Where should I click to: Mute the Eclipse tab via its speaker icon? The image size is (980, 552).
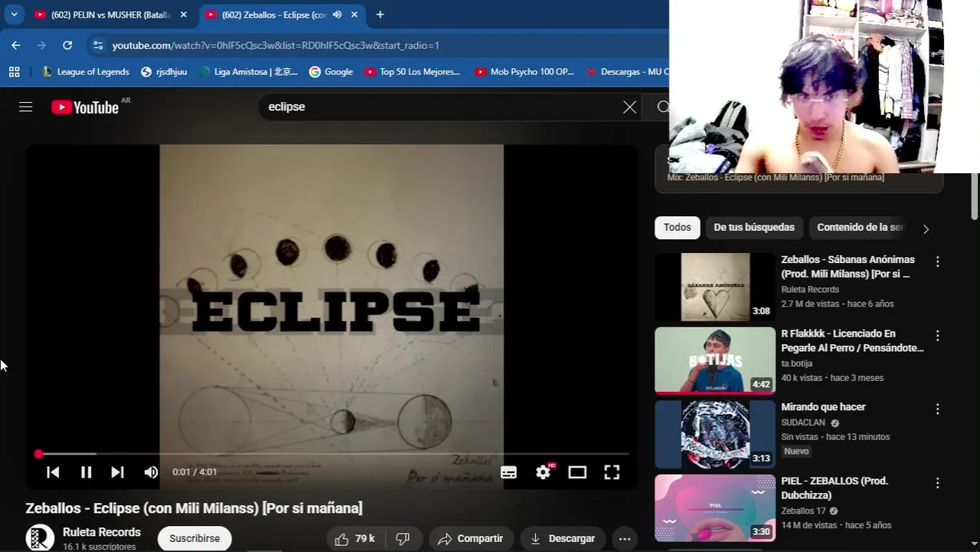coord(337,15)
